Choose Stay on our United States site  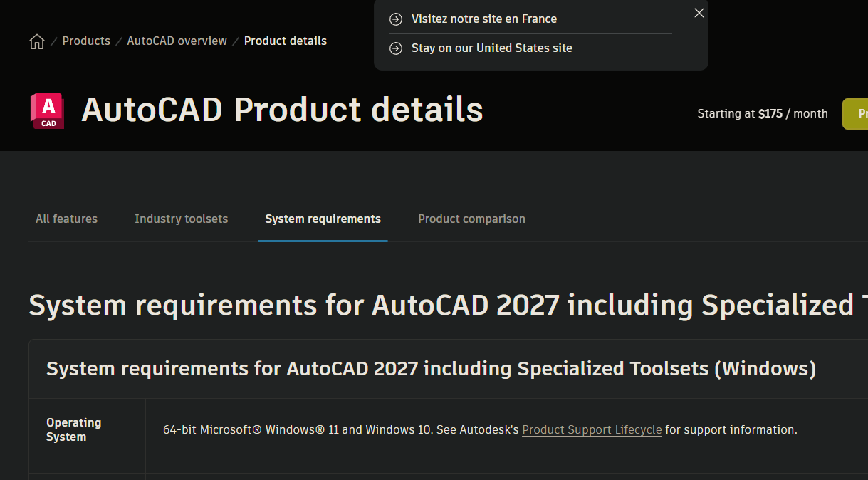pos(492,48)
